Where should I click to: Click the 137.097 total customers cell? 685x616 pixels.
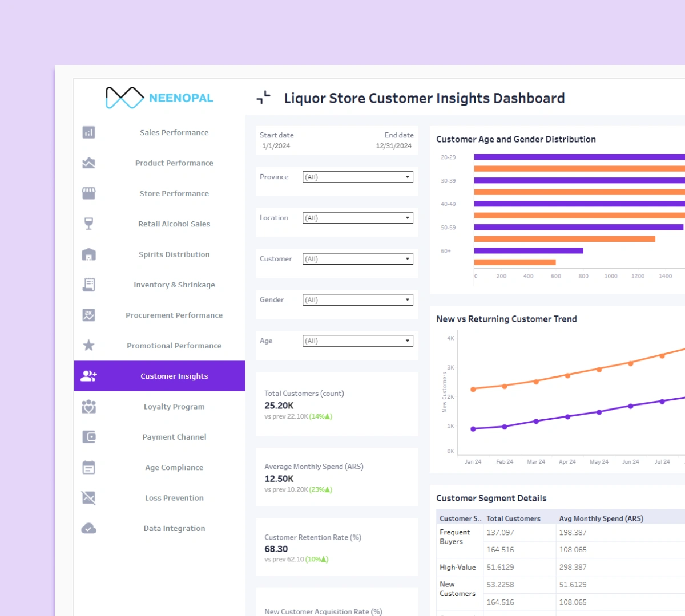coord(500,533)
